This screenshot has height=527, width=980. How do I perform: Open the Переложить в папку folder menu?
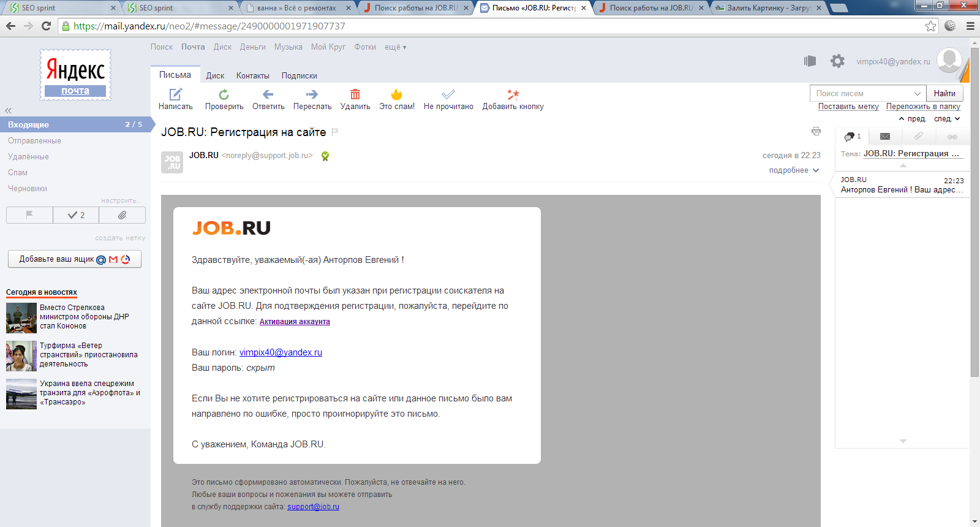tap(923, 107)
